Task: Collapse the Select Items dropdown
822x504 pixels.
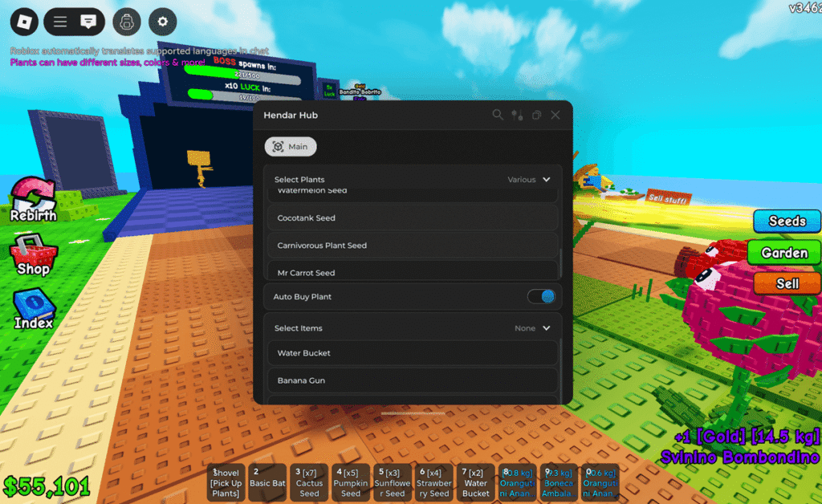Action: 547,328
